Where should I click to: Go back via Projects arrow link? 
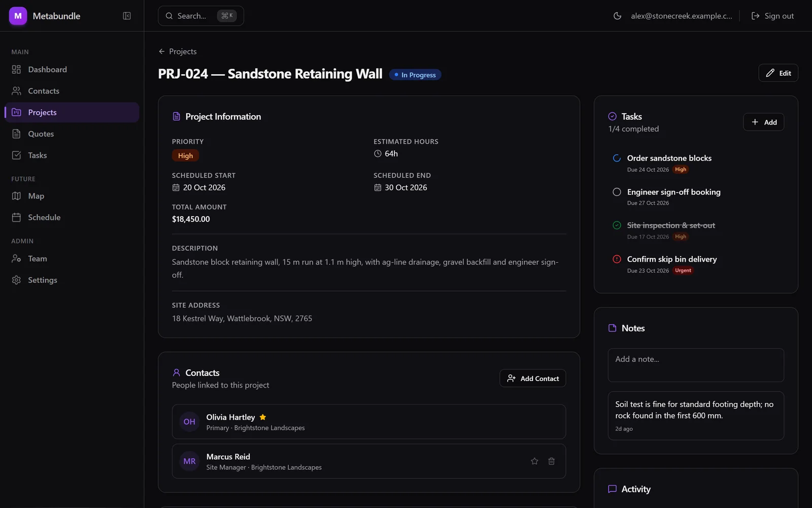(x=178, y=51)
